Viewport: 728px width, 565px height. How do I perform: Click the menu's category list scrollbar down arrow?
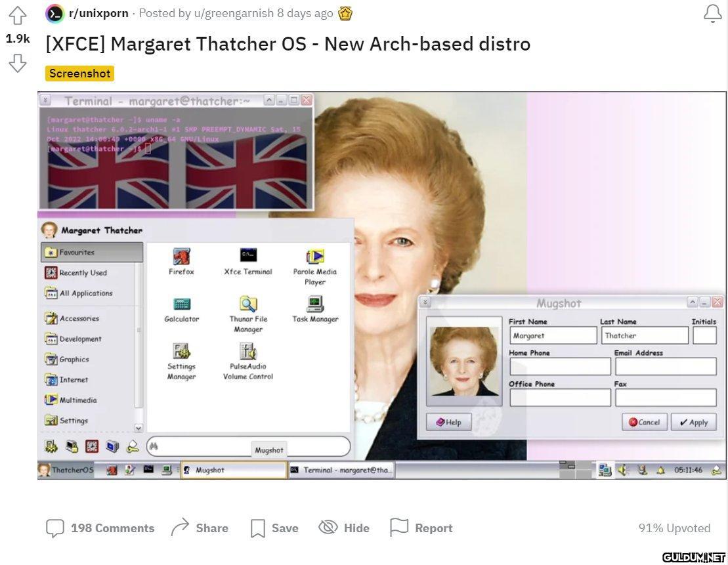139,428
